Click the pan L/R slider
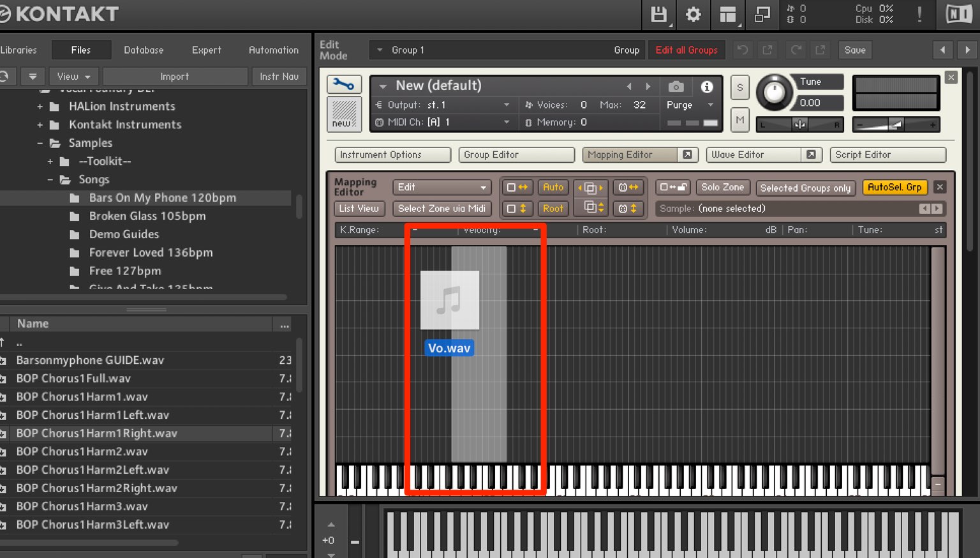Image resolution: width=980 pixels, height=558 pixels. [x=800, y=124]
